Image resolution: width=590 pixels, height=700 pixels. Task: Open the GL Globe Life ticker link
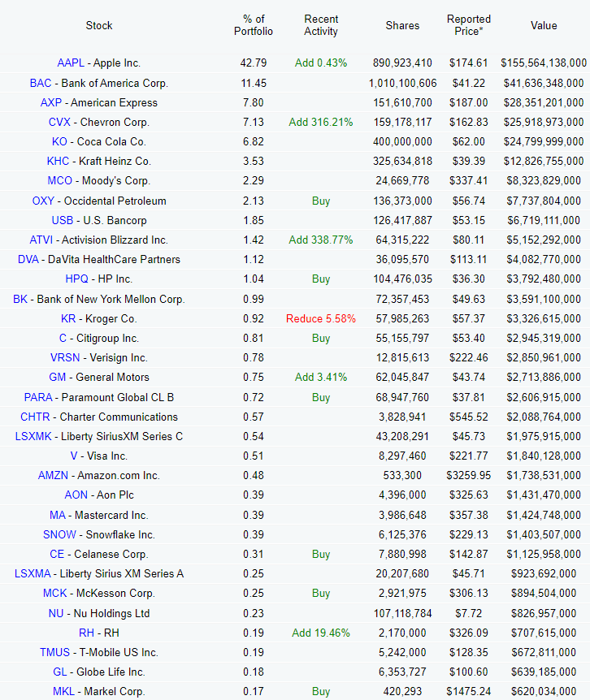point(60,672)
